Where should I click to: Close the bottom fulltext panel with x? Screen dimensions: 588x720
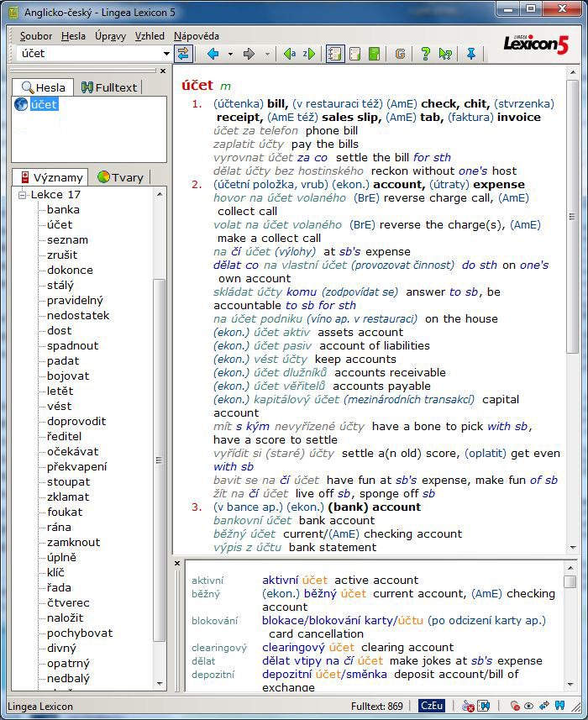(x=177, y=563)
